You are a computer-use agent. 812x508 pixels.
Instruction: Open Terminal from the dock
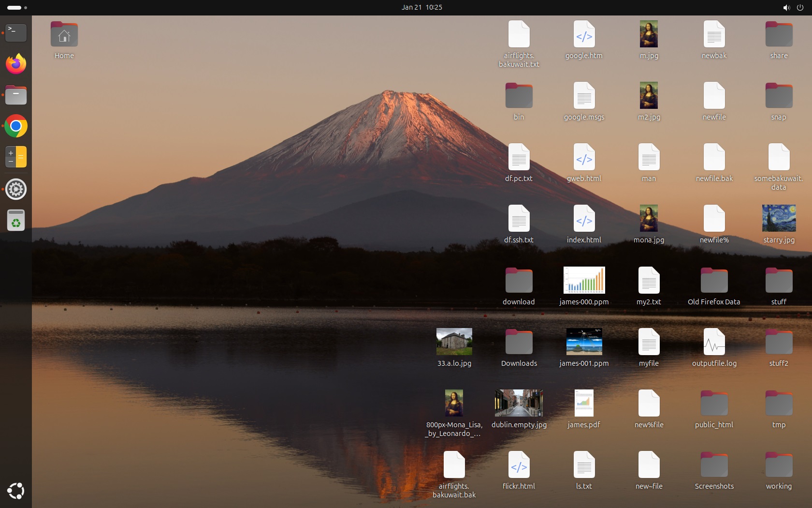pos(16,33)
